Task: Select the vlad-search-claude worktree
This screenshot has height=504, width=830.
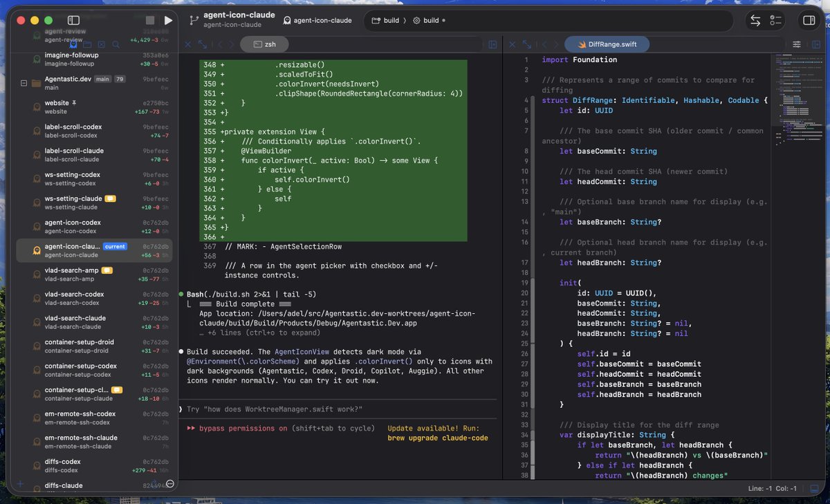Action: coord(94,322)
